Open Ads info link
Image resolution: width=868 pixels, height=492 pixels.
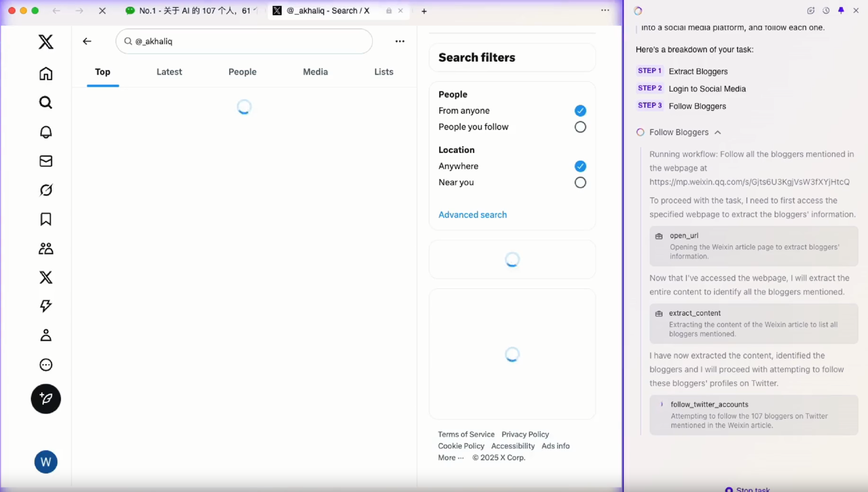pyautogui.click(x=556, y=446)
